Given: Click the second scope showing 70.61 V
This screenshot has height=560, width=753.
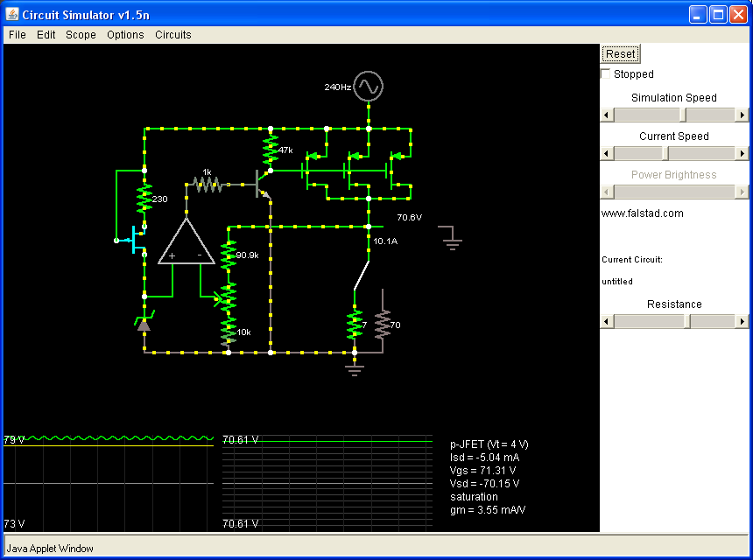Looking at the screenshot, I should pos(327,481).
